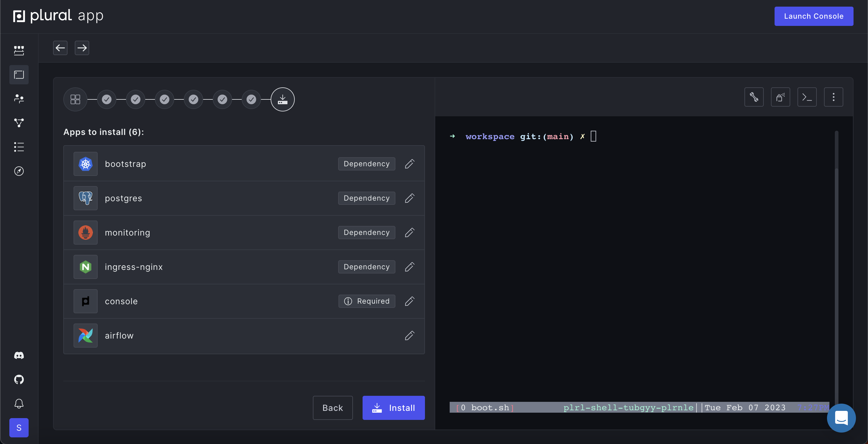Edit the airflow app with pencil icon
Viewport: 868px width, 444px height.
(409, 336)
